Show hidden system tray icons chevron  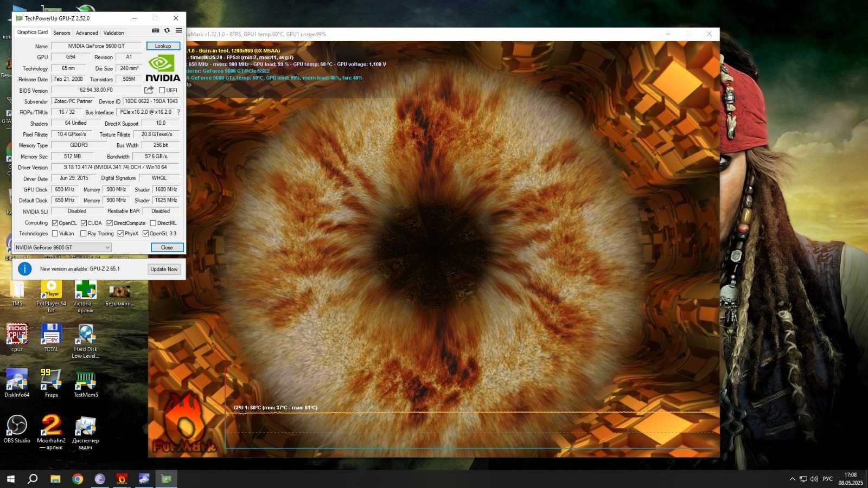[x=792, y=479]
